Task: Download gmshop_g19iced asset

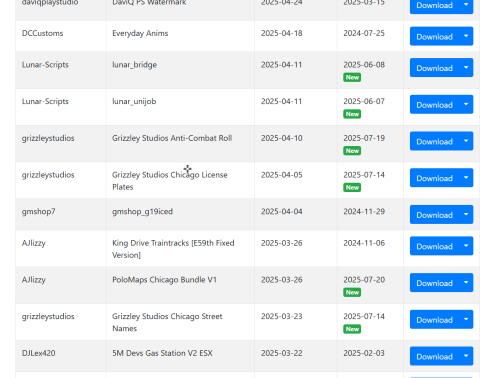Action: pyautogui.click(x=434, y=214)
